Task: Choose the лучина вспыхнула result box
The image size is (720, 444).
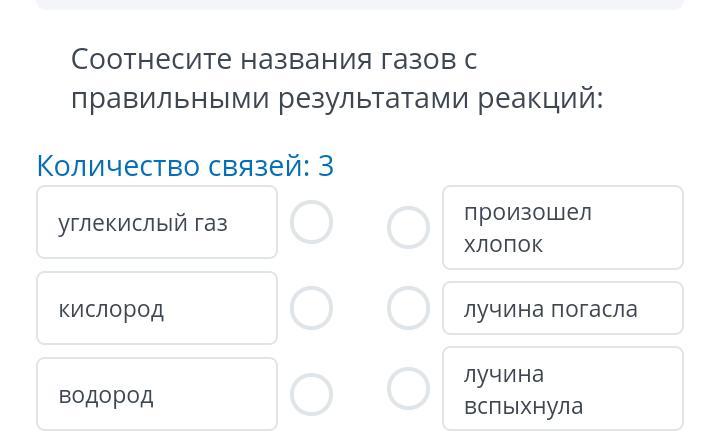Action: pos(562,389)
